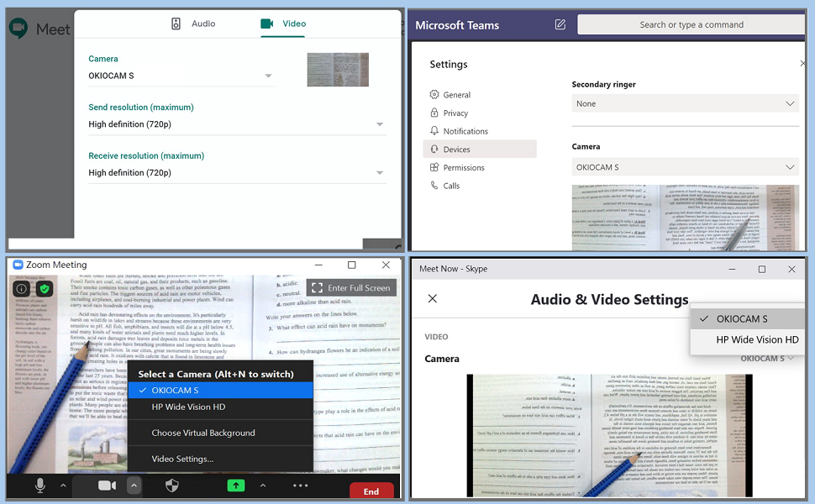Select OKIOCAM S in Zoom camera menu
Image resolution: width=815 pixels, height=504 pixels.
(x=220, y=391)
